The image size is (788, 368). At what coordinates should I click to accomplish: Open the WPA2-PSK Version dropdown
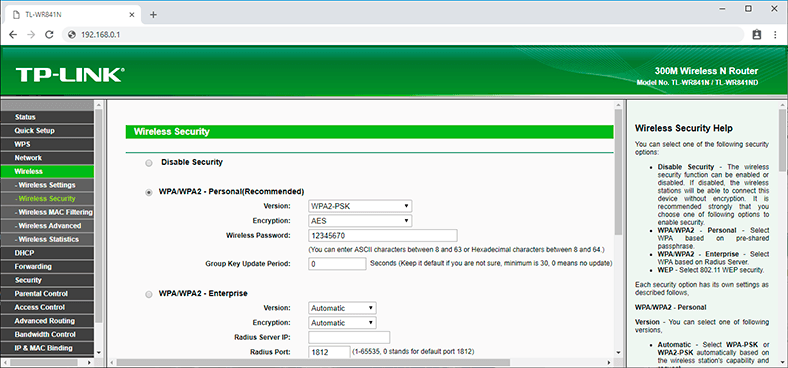(x=360, y=206)
